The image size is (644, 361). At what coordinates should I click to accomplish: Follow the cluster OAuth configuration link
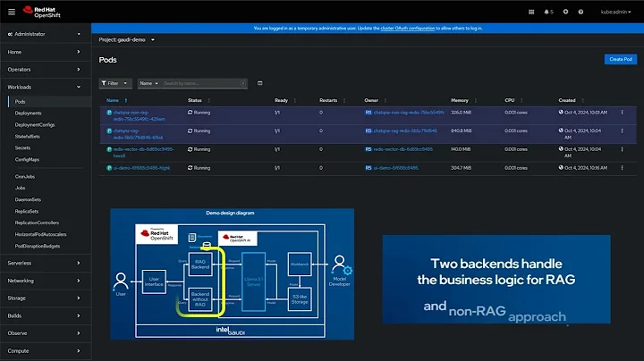click(408, 29)
